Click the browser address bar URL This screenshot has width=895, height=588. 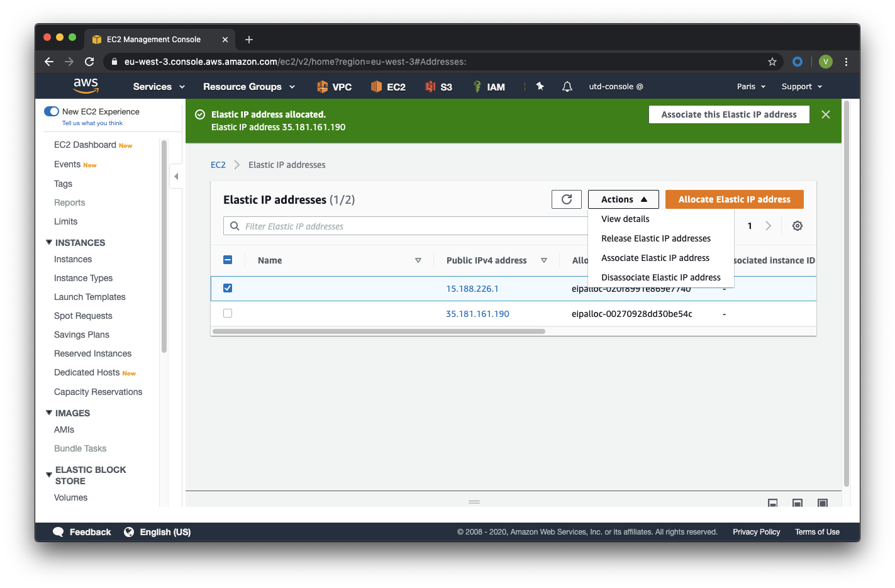(296, 62)
